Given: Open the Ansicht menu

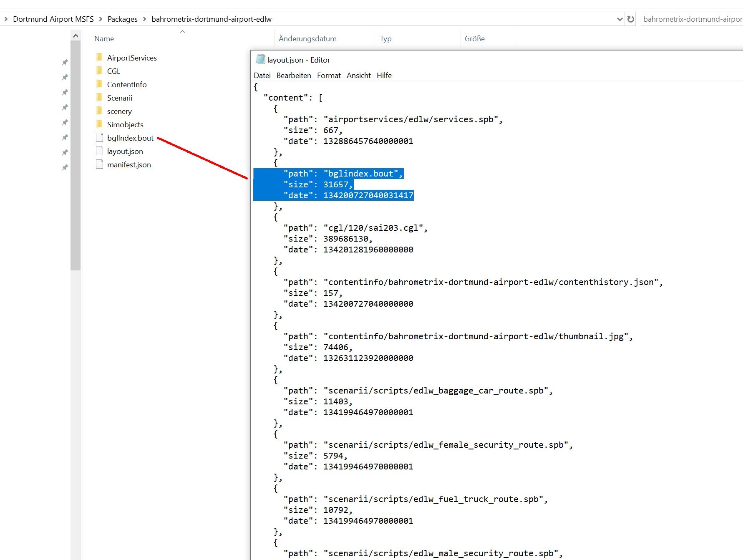Looking at the screenshot, I should 359,76.
